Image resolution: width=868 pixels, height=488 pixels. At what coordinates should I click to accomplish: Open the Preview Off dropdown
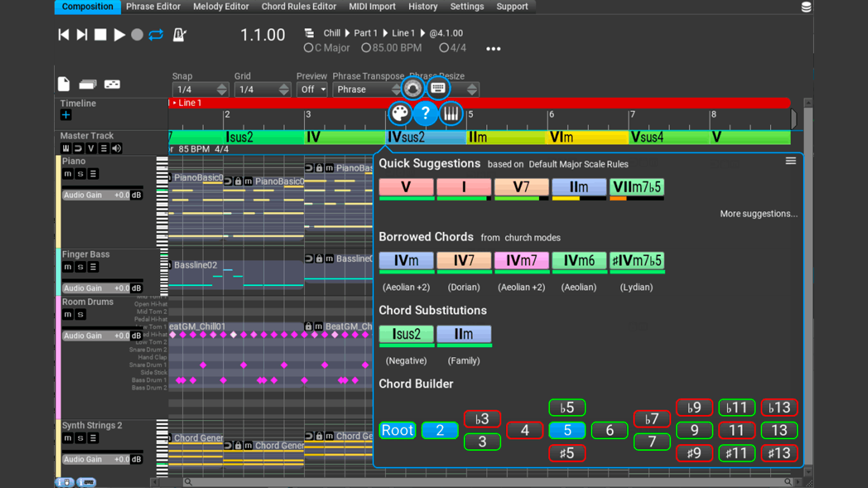coord(312,90)
